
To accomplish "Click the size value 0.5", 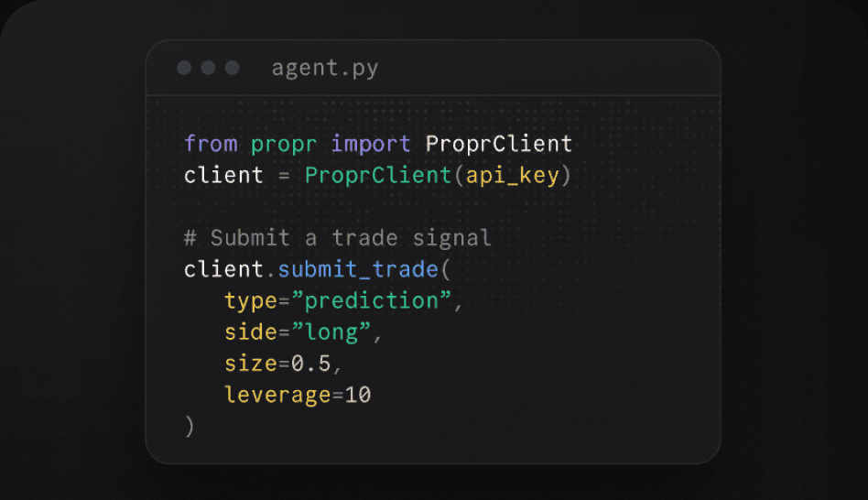I will (311, 364).
